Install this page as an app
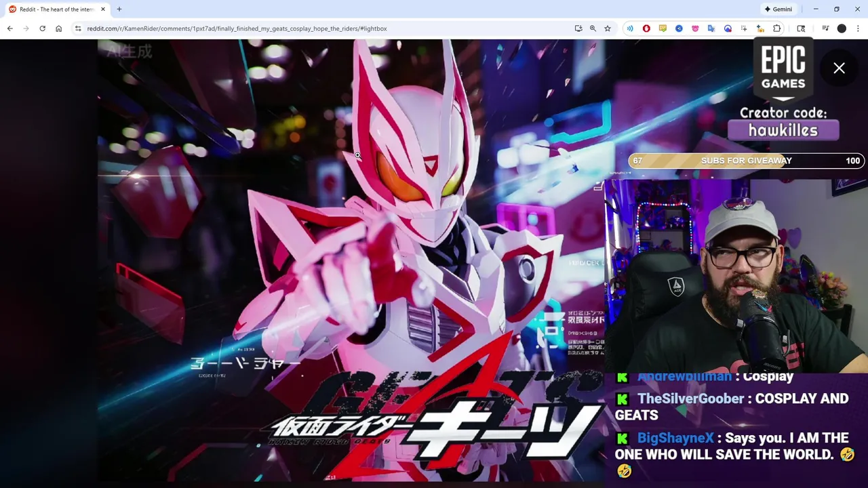The width and height of the screenshot is (868, 488). 578,28
